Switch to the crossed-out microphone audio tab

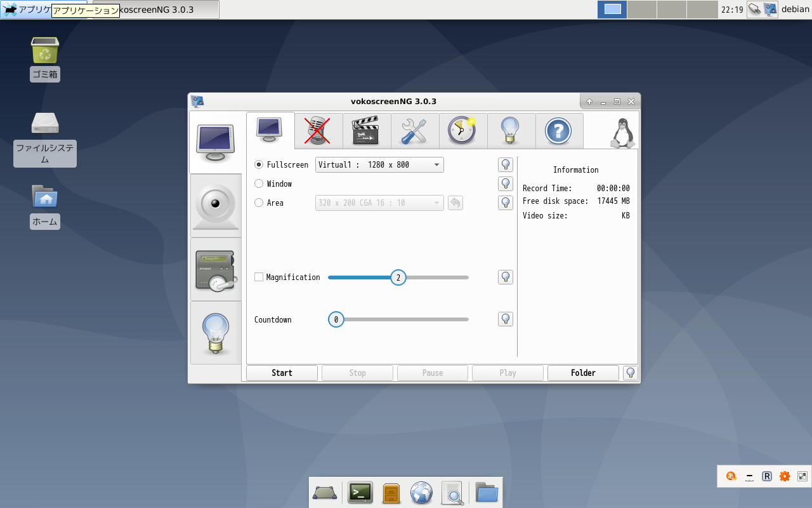click(318, 131)
